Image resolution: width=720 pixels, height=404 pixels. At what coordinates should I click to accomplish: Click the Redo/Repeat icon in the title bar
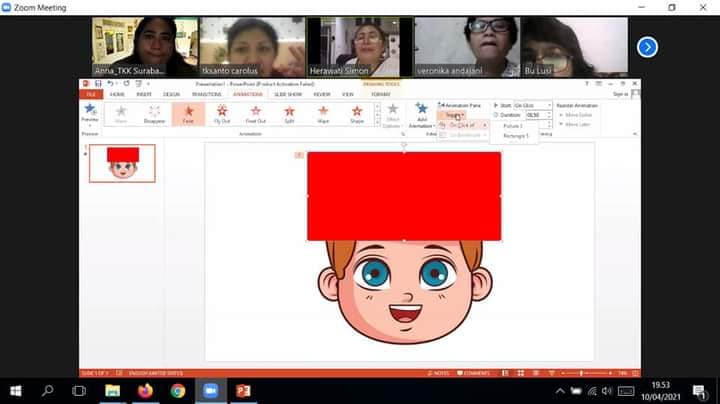point(126,84)
